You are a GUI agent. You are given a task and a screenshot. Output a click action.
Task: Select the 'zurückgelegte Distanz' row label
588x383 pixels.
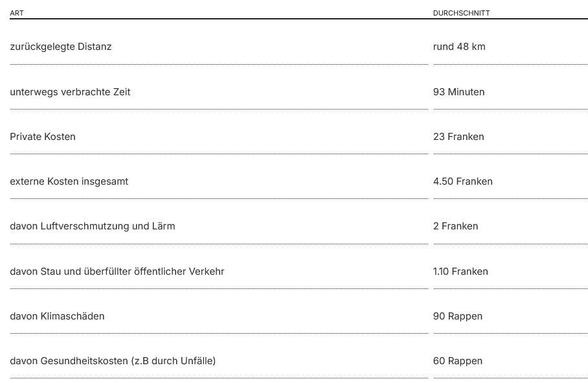(61, 47)
